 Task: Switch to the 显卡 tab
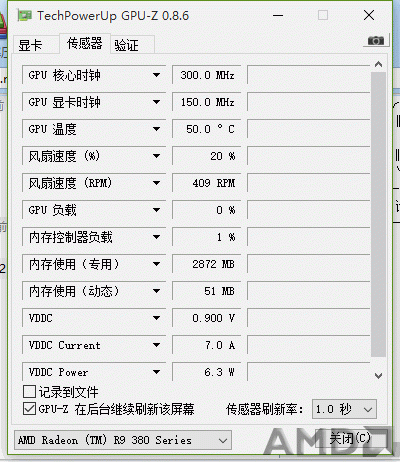click(36, 45)
